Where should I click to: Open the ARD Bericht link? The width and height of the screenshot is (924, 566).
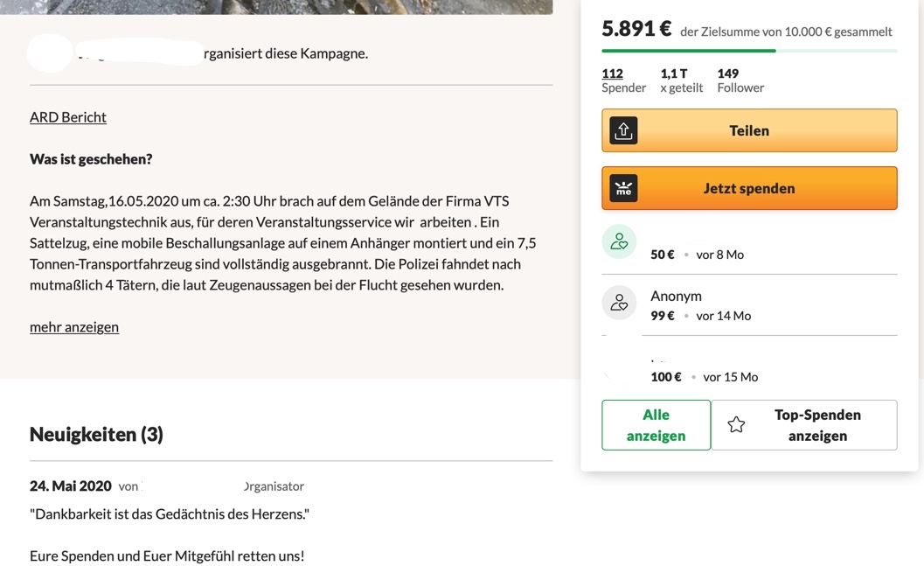point(68,116)
